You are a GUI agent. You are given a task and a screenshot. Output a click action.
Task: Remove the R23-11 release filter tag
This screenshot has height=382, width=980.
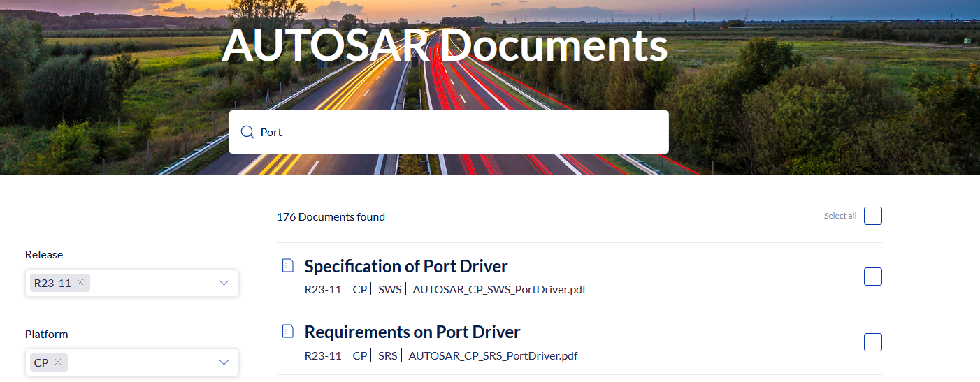pyautogui.click(x=80, y=282)
